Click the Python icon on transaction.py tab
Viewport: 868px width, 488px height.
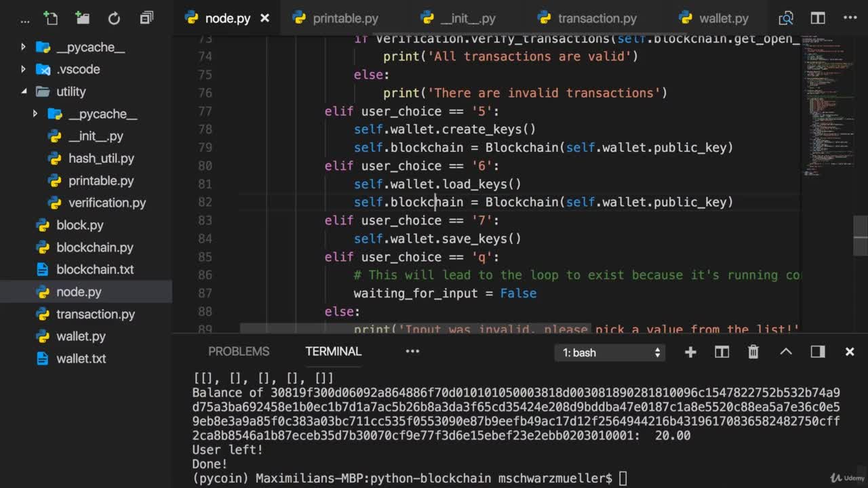544,18
